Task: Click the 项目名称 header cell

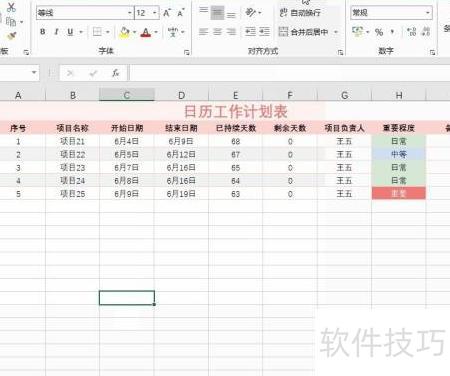Action: pos(72,128)
